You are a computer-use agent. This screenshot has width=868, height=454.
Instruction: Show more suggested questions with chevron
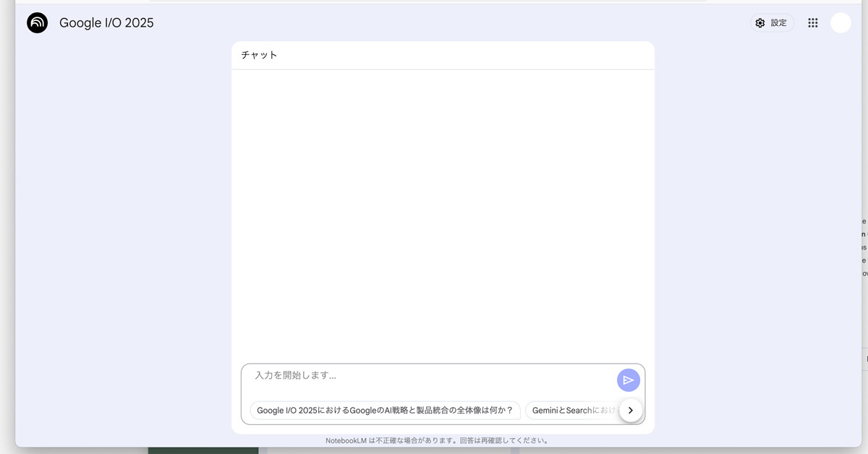point(631,410)
